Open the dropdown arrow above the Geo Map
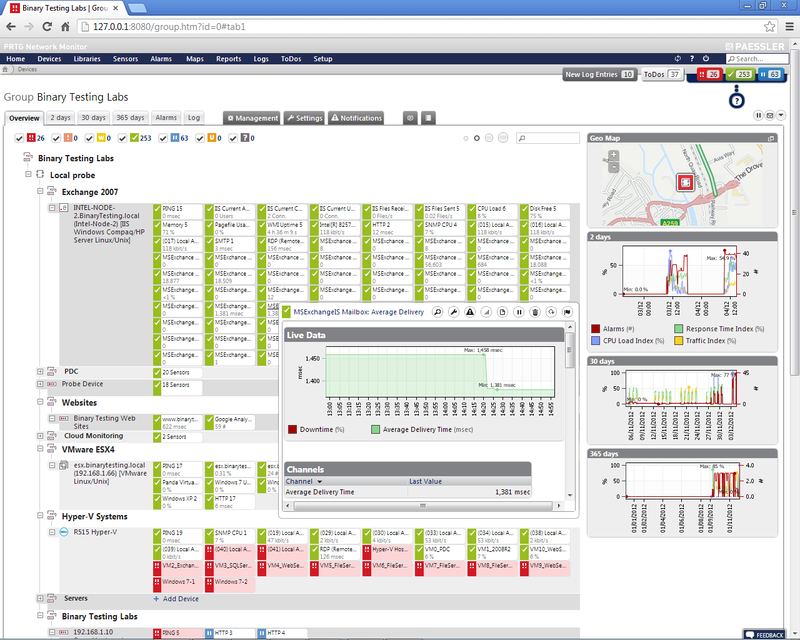 point(781,115)
